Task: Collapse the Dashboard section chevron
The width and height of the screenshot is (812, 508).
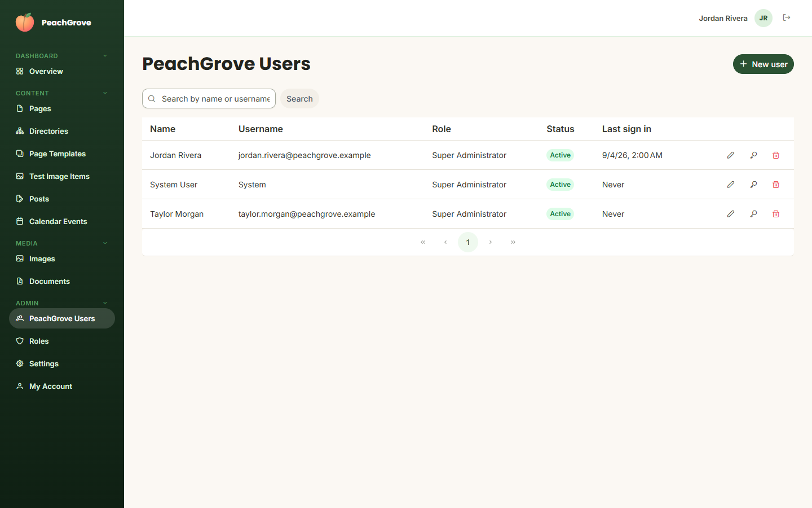Action: coord(105,56)
